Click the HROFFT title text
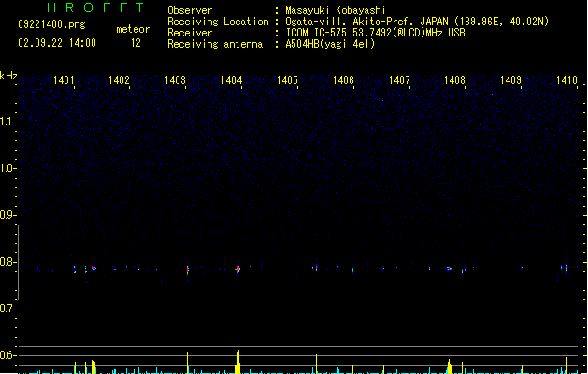This screenshot has width=588, height=374. tap(95, 7)
